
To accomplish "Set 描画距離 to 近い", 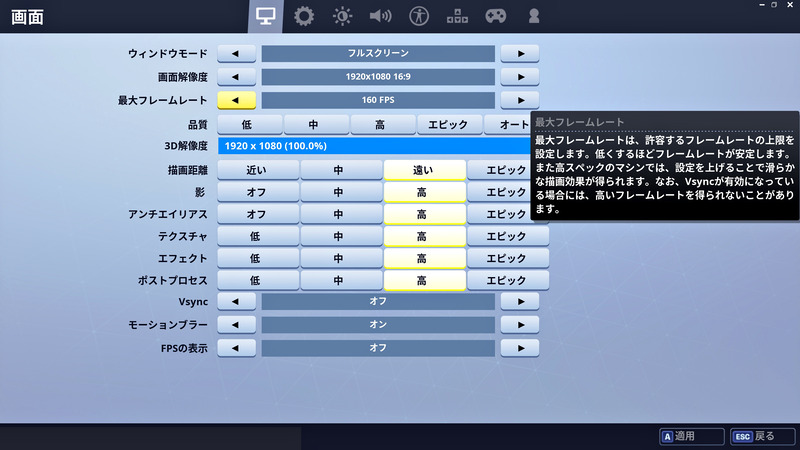I will click(258, 170).
